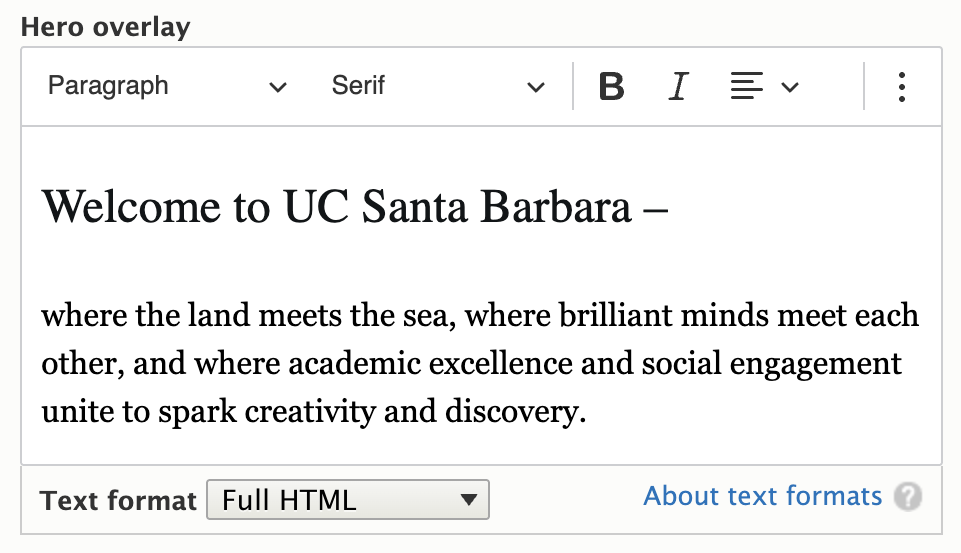Click the help question mark icon
This screenshot has height=553, width=961.
click(x=908, y=496)
